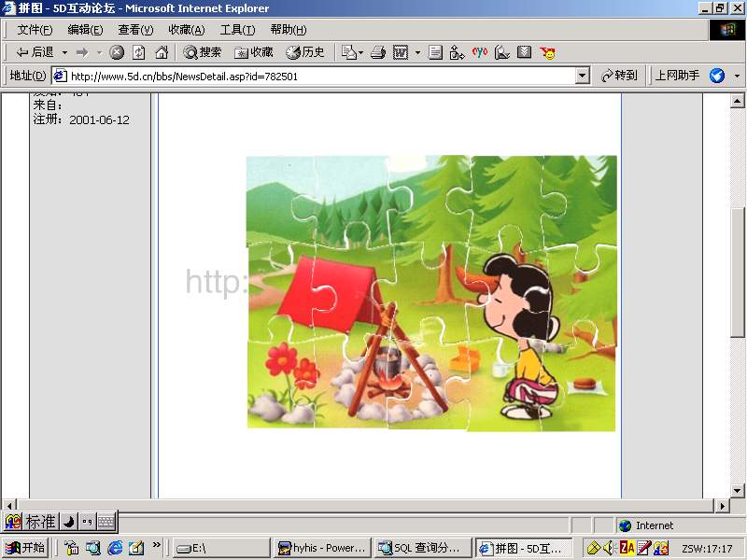Expand the Edit button dropdown arrow
This screenshot has width=747, height=560.
pos(417,52)
